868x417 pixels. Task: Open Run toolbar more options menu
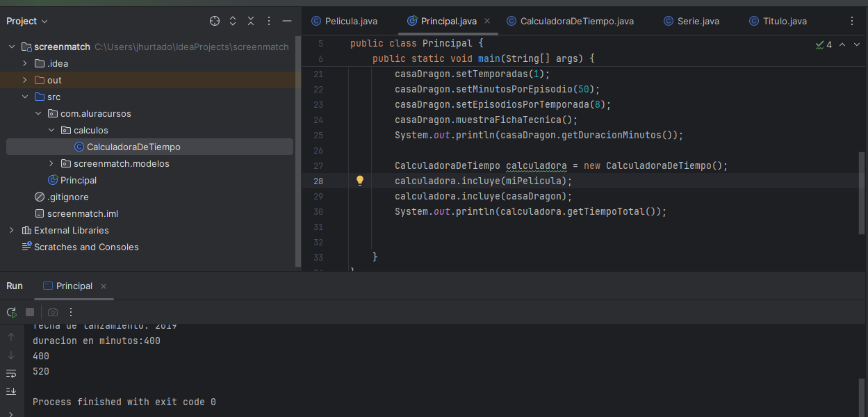pos(70,312)
